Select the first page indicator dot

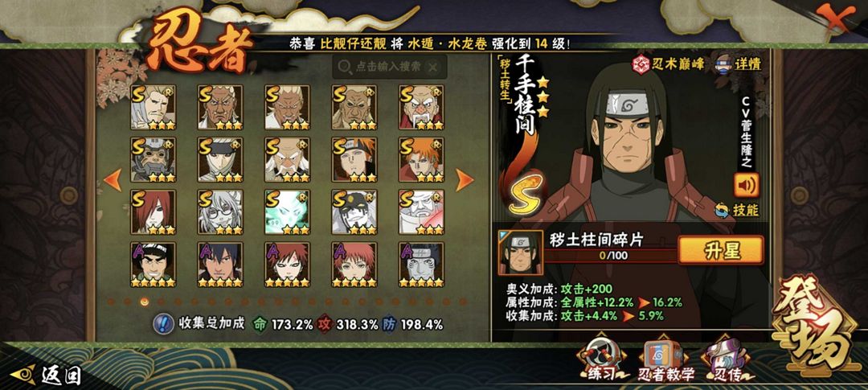[x=111, y=302]
